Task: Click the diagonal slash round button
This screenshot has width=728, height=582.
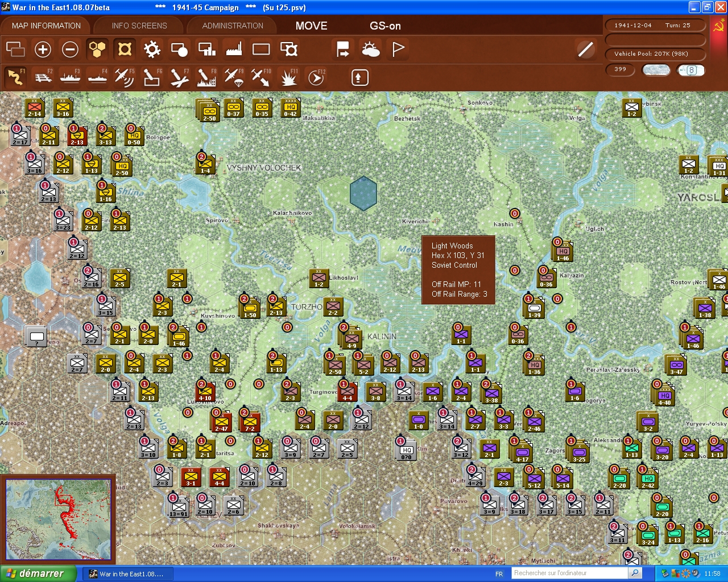Action: 585,49
